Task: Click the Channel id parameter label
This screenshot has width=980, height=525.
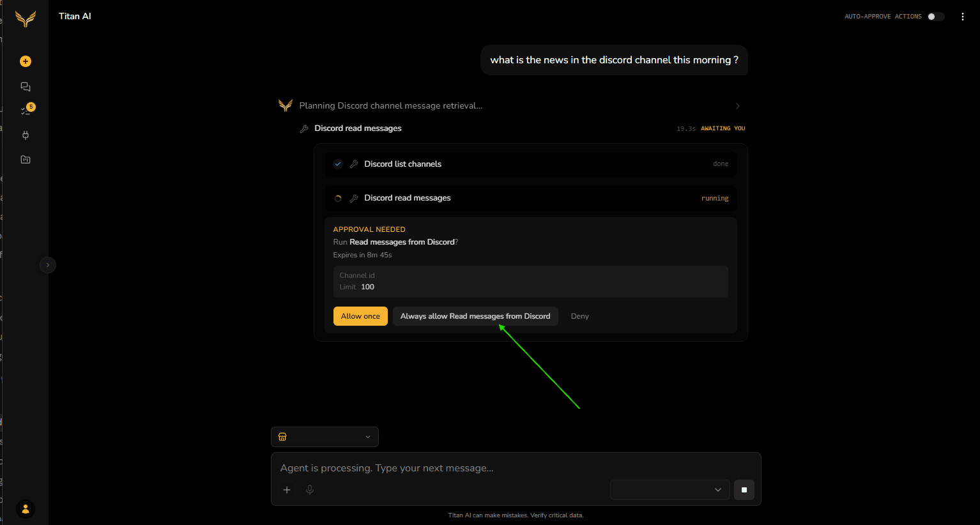Action: point(357,275)
